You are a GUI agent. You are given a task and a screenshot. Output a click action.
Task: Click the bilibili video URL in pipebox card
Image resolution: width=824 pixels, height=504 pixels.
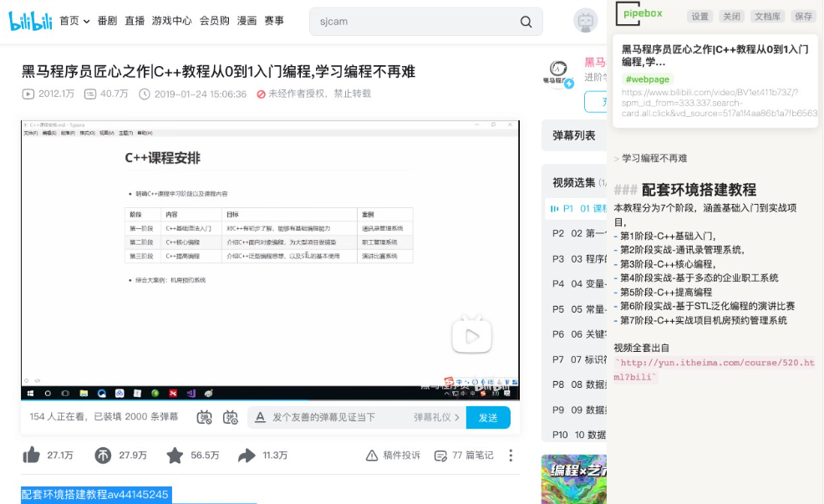pos(719,103)
